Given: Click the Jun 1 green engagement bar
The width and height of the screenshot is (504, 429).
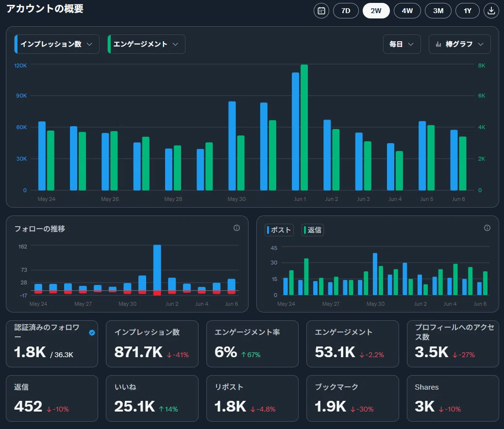Looking at the screenshot, I should pyautogui.click(x=304, y=128).
